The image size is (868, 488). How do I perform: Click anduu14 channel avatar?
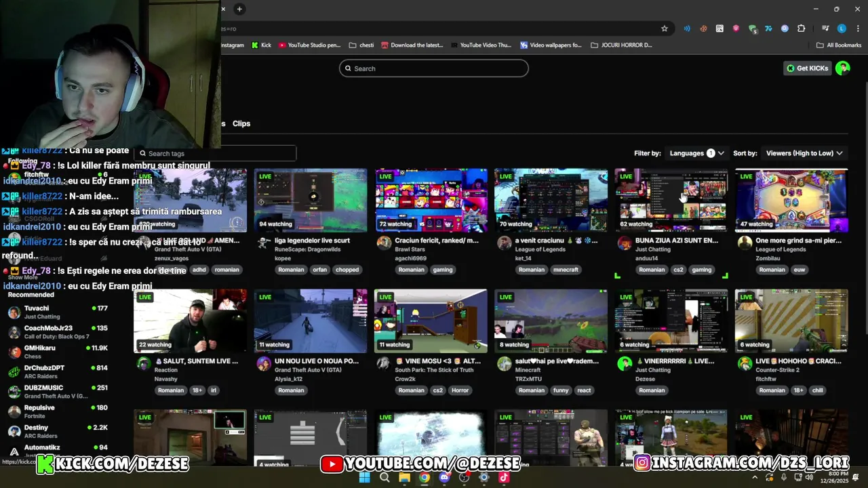(x=625, y=243)
